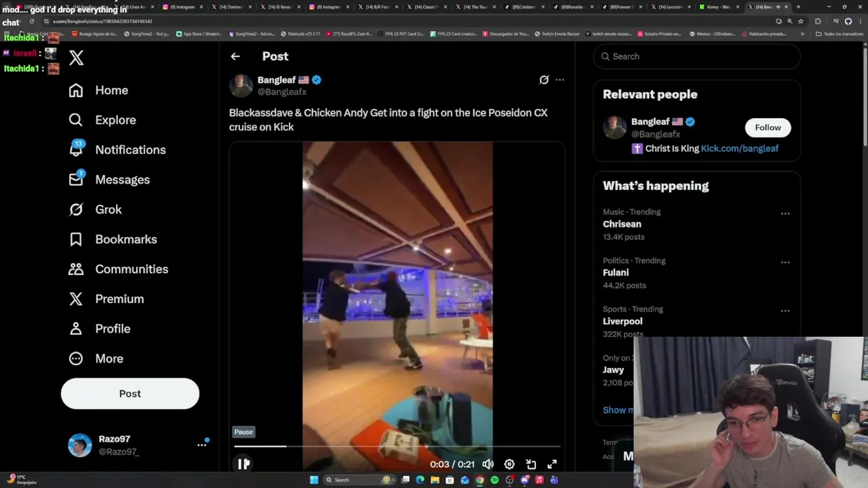Open SongTrivia2 - Test bookmark

coord(146,34)
